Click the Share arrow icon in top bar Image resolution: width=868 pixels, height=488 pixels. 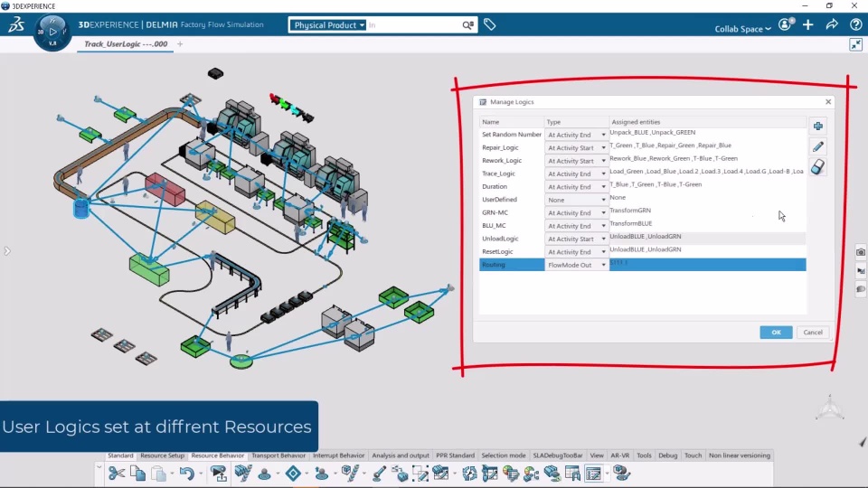(x=832, y=25)
